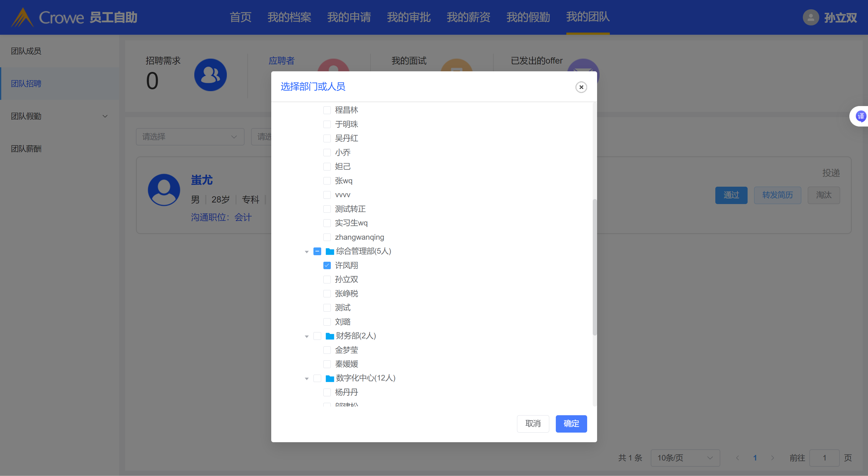
Task: Uncheck the 许凤翔 checkbox
Action: (x=327, y=266)
